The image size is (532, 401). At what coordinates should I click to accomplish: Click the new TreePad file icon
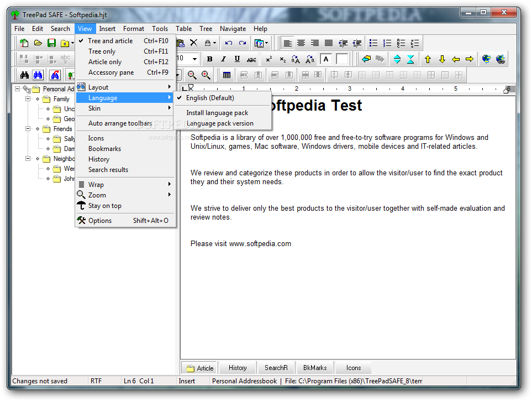(x=24, y=43)
